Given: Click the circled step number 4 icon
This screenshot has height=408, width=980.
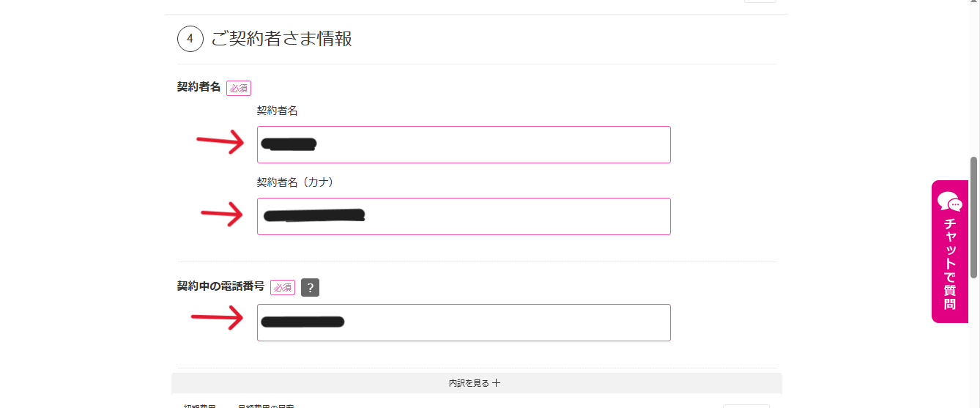Looking at the screenshot, I should [190, 40].
